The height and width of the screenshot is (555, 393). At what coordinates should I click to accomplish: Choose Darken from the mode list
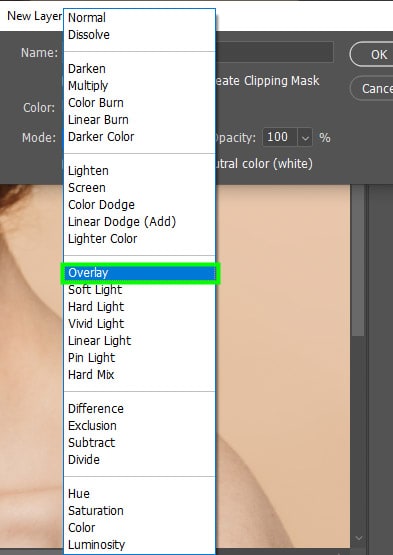pos(139,69)
